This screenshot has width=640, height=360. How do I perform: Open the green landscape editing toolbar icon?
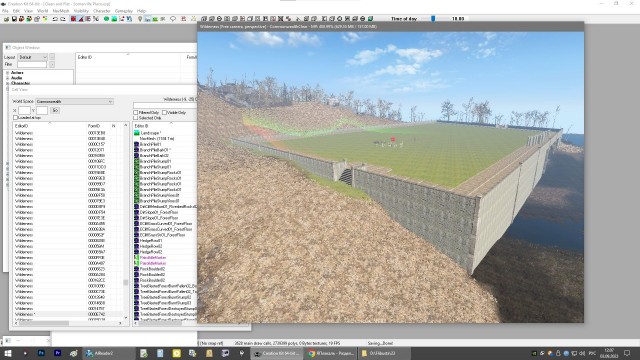(x=114, y=19)
